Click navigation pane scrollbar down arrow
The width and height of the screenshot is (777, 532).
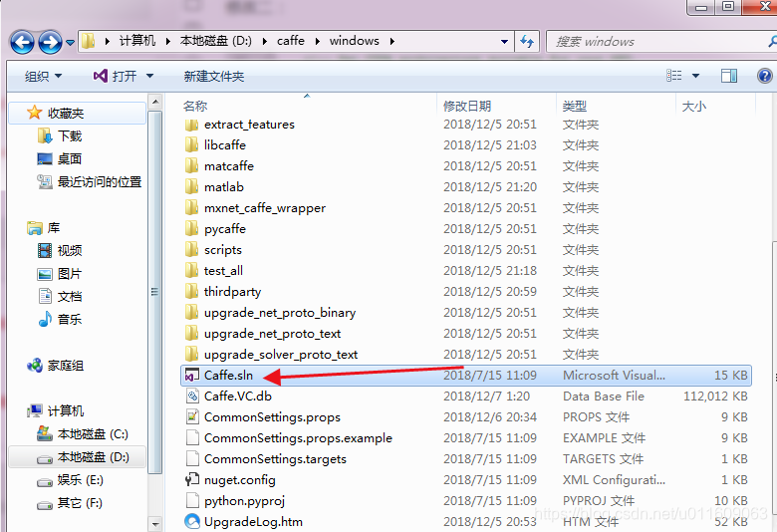point(155,524)
